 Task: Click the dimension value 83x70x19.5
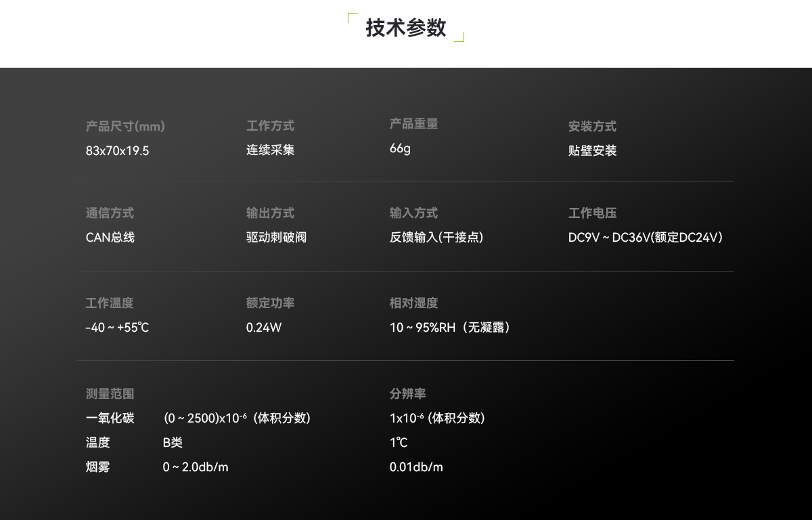pos(117,150)
